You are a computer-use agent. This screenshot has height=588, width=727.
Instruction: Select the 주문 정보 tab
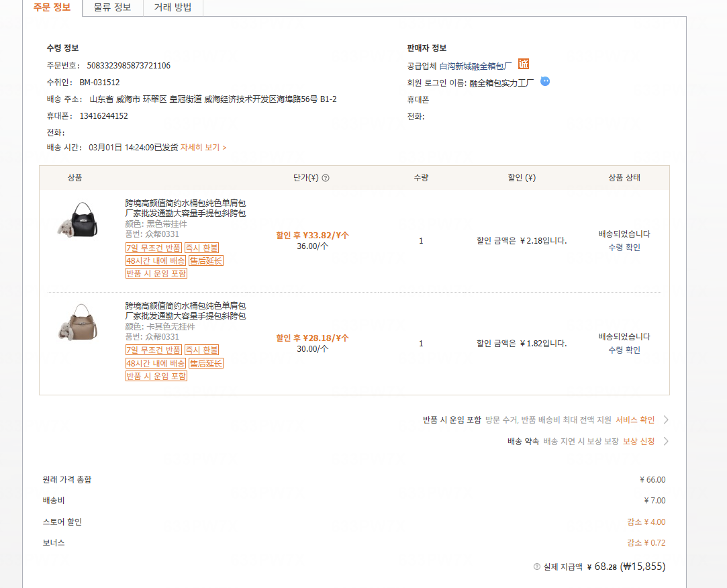[x=52, y=7]
